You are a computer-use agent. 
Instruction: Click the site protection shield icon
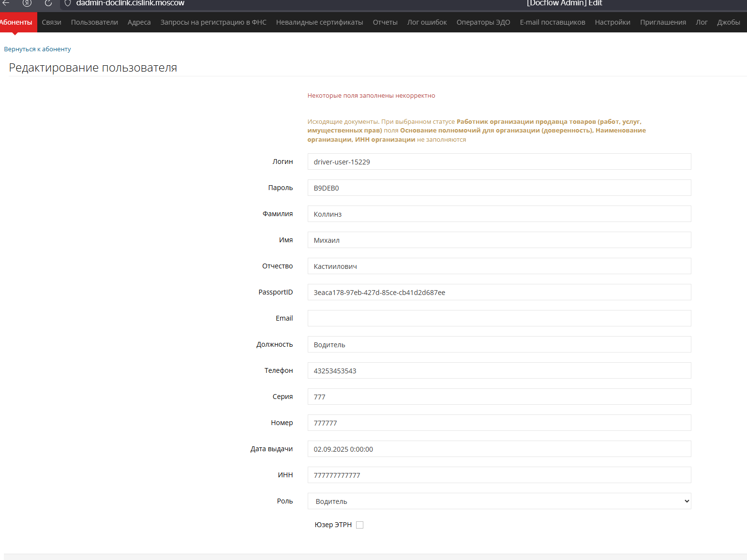tap(68, 3)
